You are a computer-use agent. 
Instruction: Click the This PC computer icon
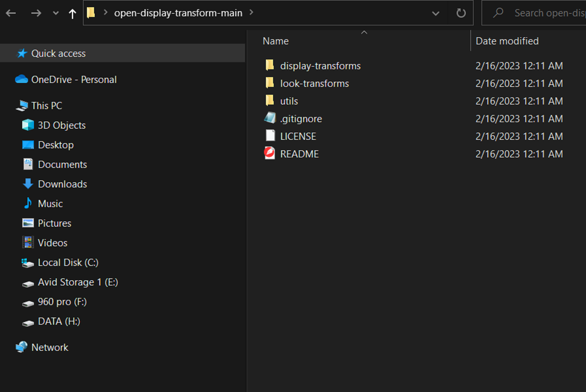22,106
